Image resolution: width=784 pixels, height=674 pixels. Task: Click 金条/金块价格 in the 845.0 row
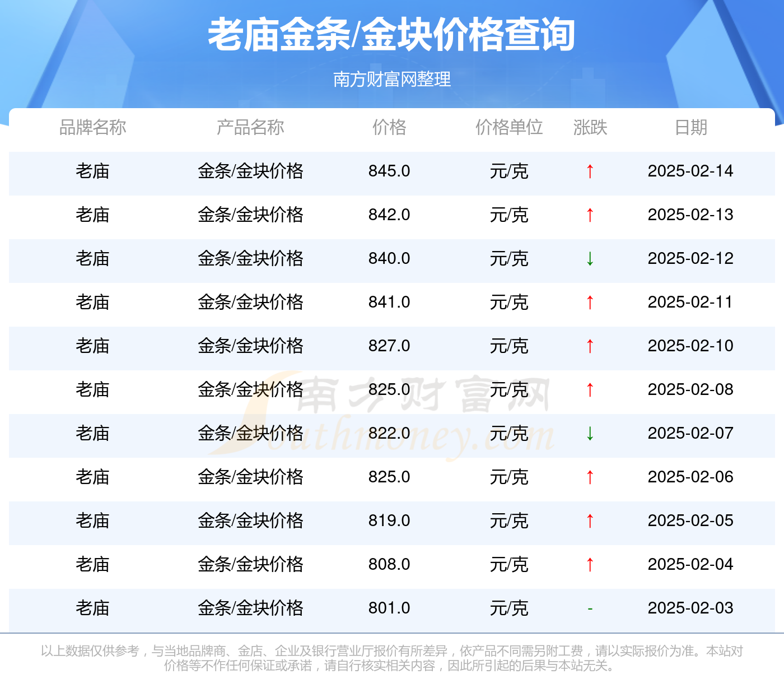[250, 171]
